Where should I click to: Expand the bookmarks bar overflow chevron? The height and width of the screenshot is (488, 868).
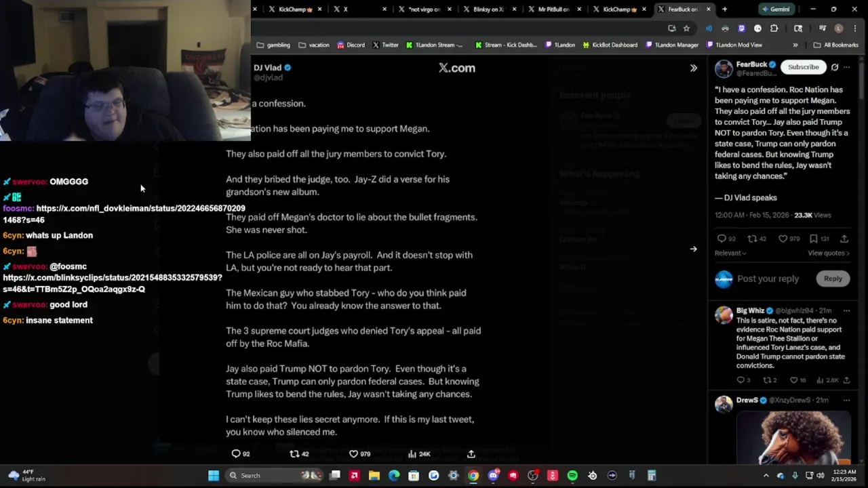(x=795, y=45)
